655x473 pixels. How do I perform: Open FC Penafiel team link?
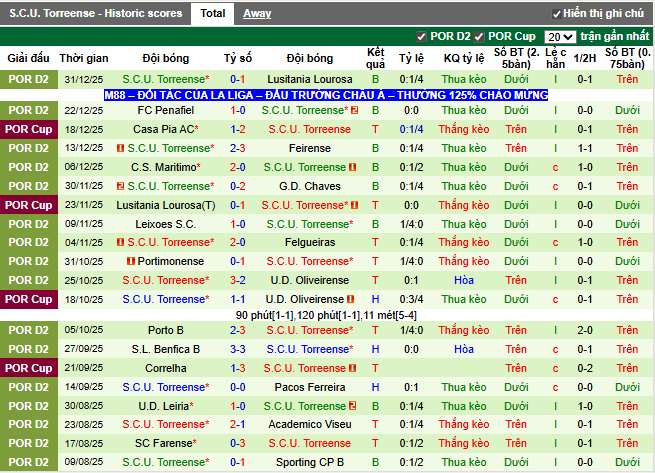(x=166, y=110)
